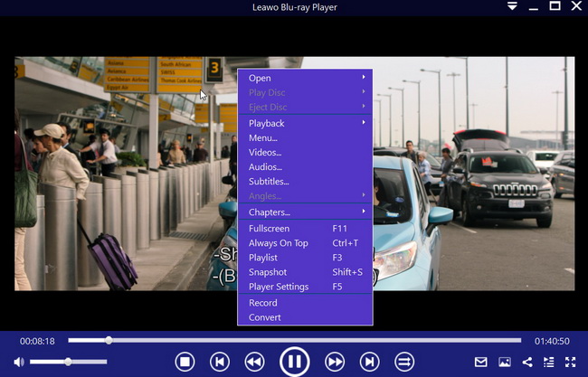Viewport: 588px width, 377px height.
Task: Click the envelope mail icon
Action: (481, 362)
